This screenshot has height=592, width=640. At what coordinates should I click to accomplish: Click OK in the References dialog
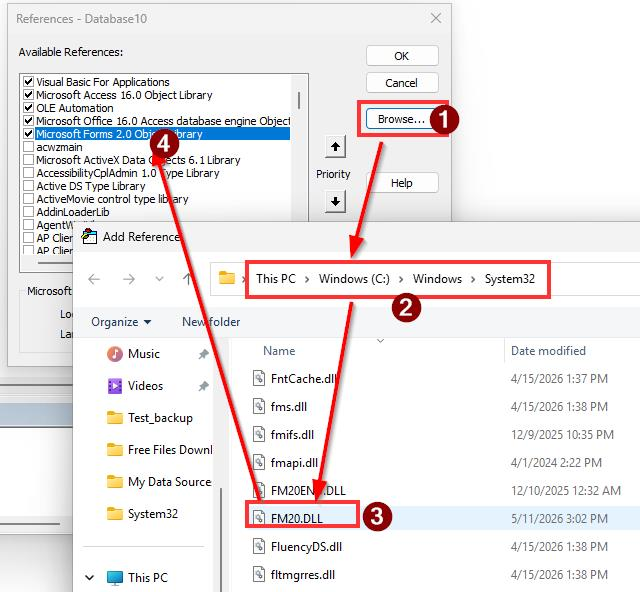(x=402, y=56)
